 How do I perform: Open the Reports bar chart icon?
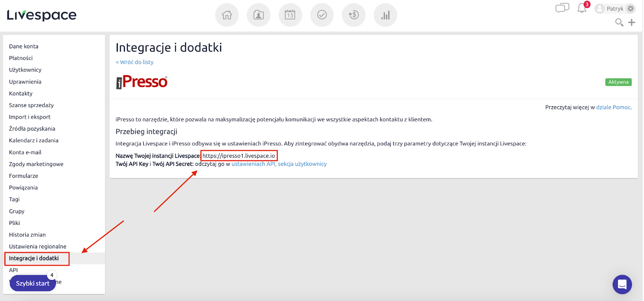(385, 15)
